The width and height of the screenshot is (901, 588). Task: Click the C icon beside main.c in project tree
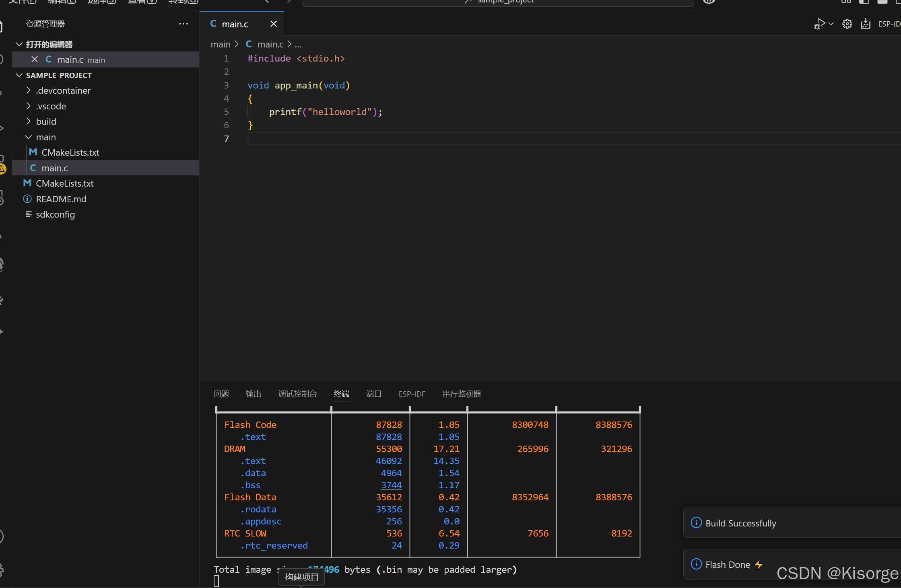(33, 168)
